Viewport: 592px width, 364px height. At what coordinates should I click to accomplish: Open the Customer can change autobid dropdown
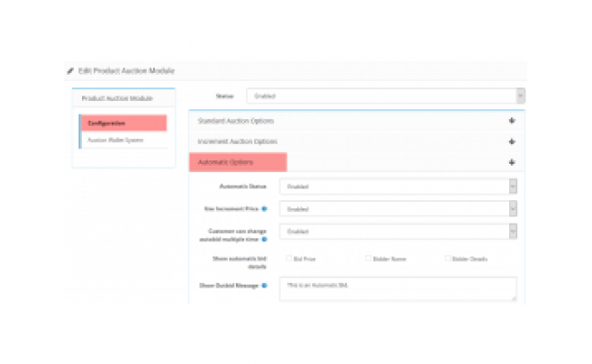pos(398,231)
